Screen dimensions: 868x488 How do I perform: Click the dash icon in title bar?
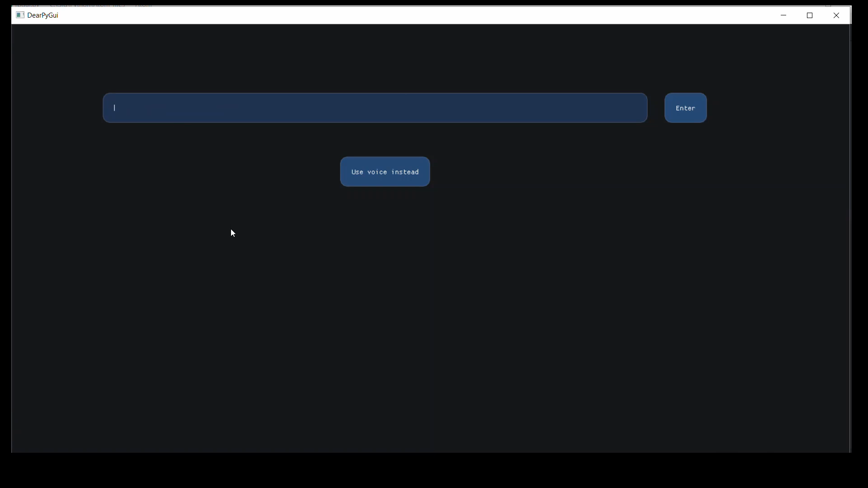783,15
